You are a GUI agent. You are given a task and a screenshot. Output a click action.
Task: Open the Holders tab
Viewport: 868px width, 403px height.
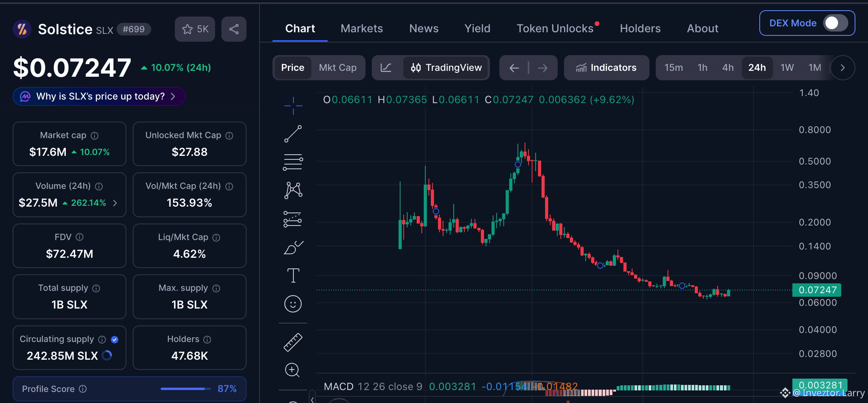pyautogui.click(x=640, y=28)
